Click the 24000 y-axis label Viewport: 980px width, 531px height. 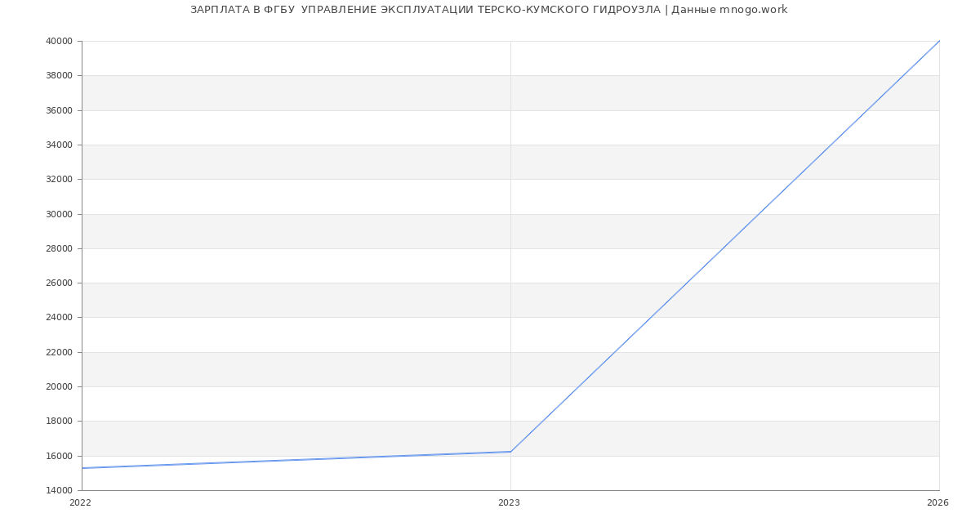point(60,317)
